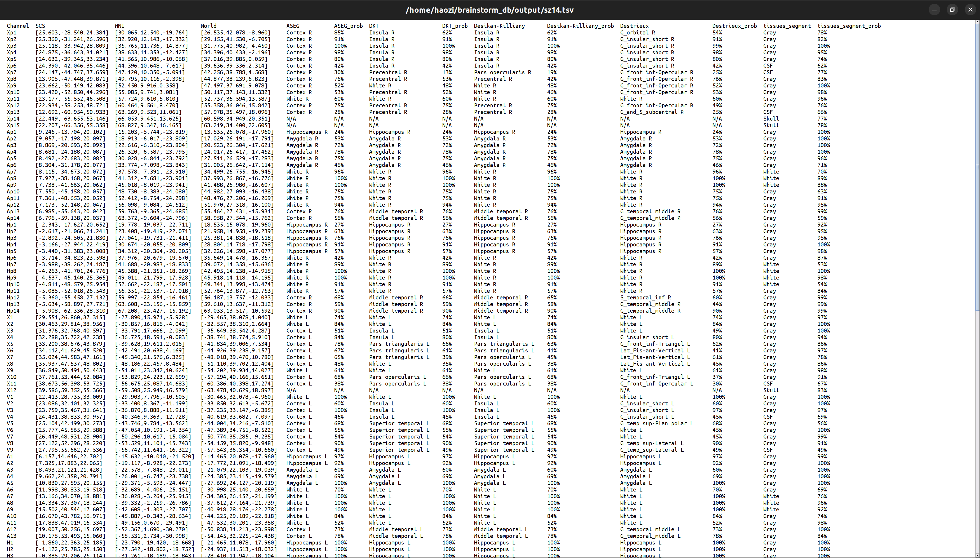
Task: Click World value [-57.543,36.354,-10.660]
Action: [239, 450]
